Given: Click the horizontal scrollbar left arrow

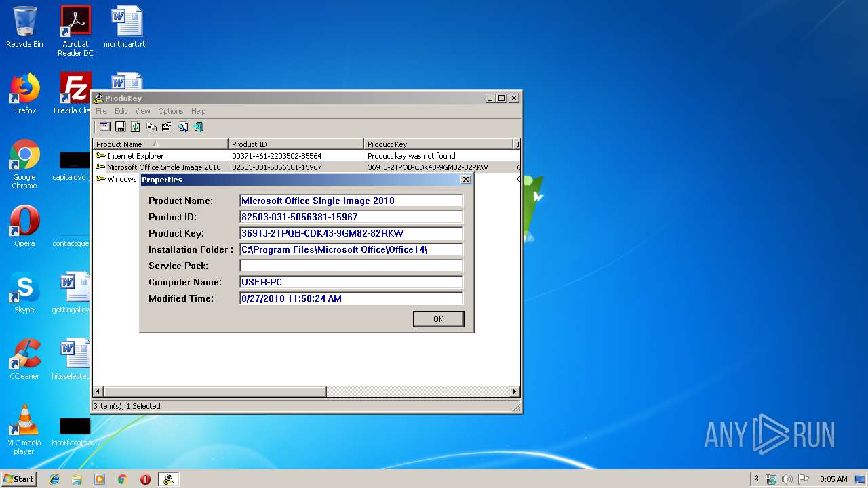Looking at the screenshot, I should click(98, 391).
